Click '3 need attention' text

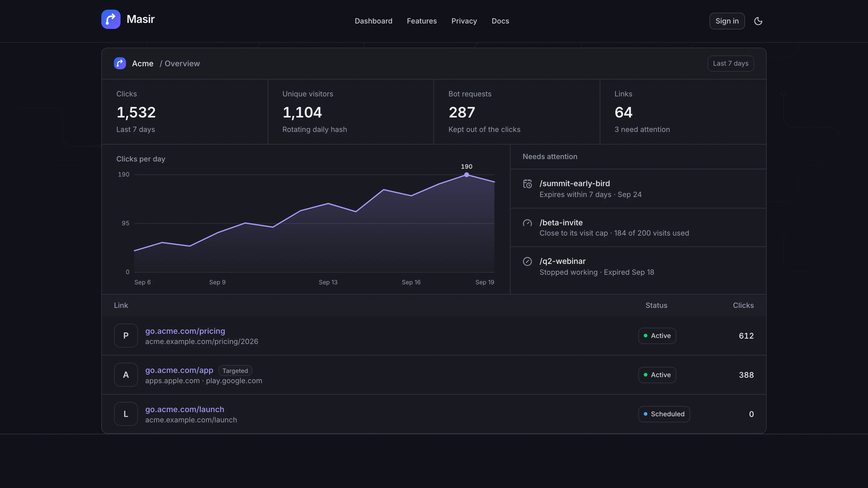[642, 129]
